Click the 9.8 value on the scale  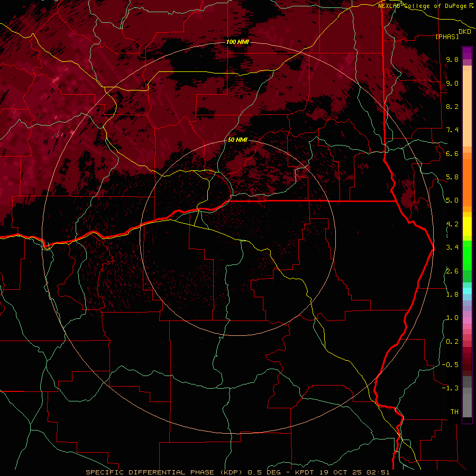pos(452,59)
